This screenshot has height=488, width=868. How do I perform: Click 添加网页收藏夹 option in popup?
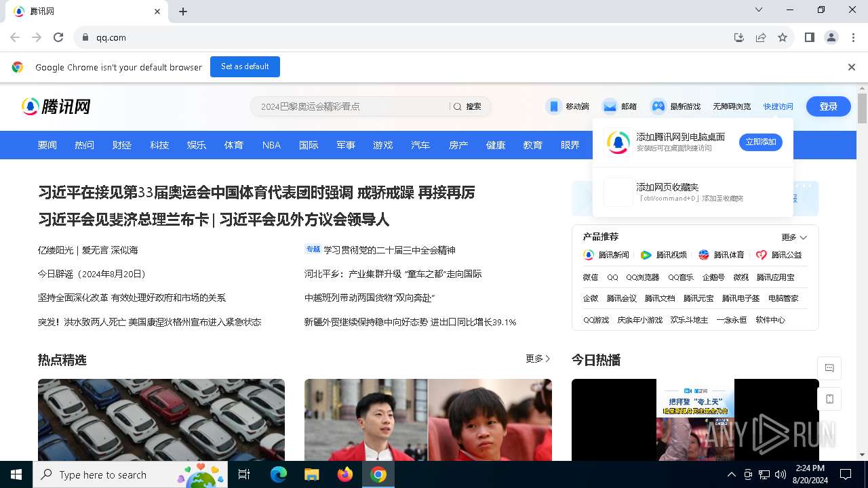[x=692, y=192]
